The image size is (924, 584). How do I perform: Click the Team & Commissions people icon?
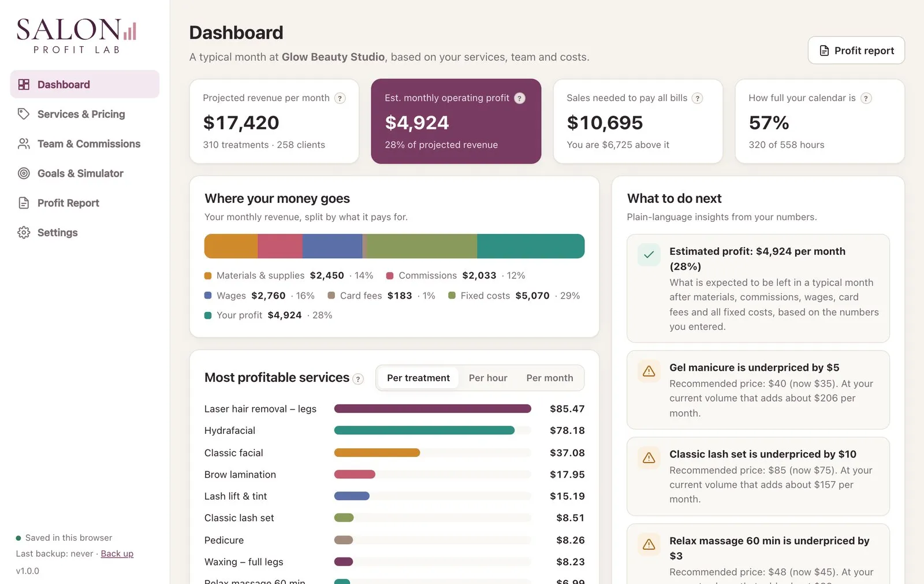click(x=24, y=144)
